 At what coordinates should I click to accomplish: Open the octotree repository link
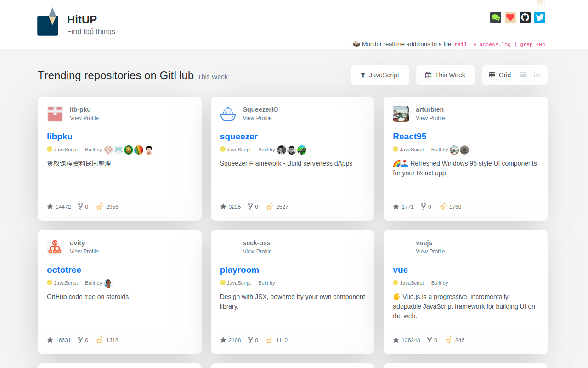(x=64, y=270)
